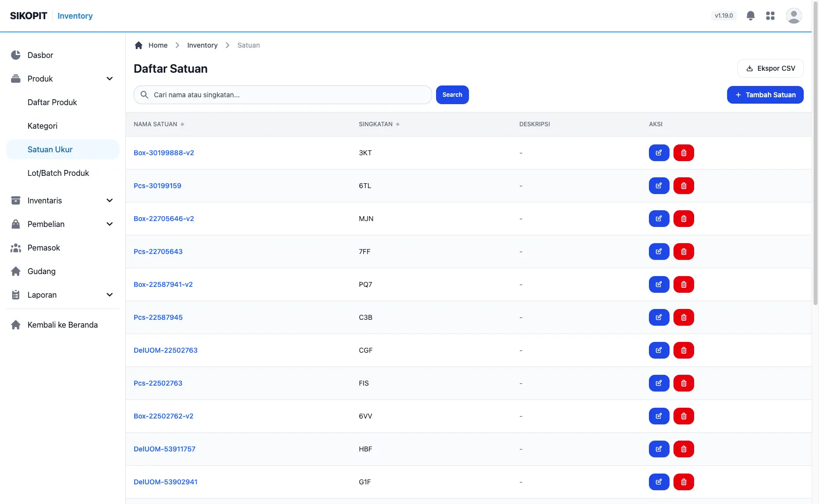The width and height of the screenshot is (819, 504).
Task: Delete the DelUOM-53902941 unit
Action: (x=684, y=482)
